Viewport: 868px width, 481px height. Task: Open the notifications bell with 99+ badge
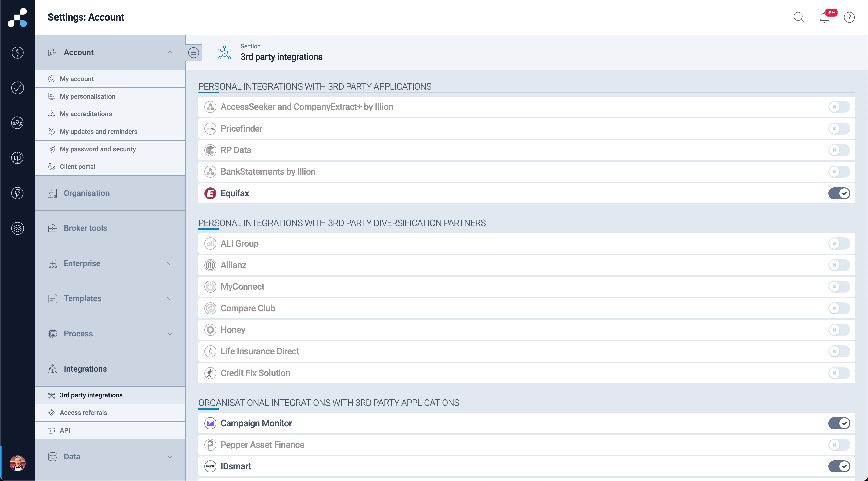(x=825, y=17)
